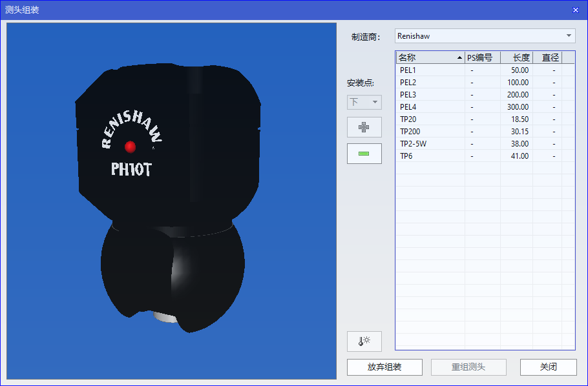Click the plus icon to add component

pos(364,127)
